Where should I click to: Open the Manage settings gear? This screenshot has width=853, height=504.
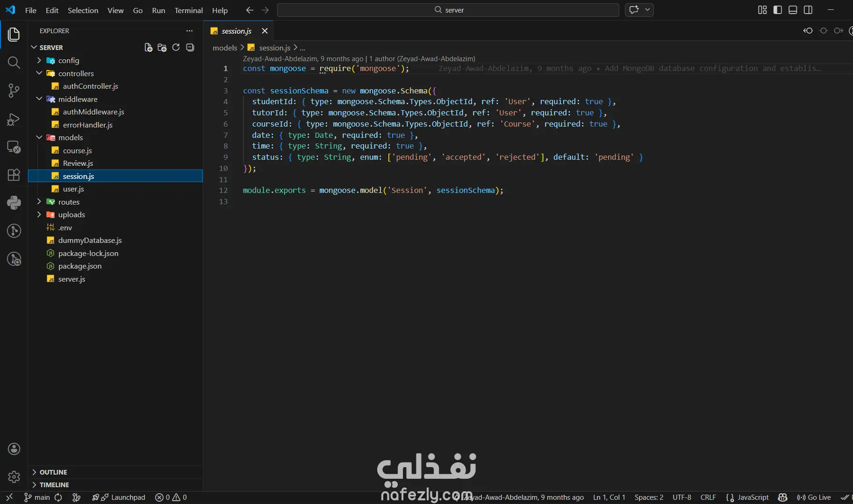click(x=14, y=476)
